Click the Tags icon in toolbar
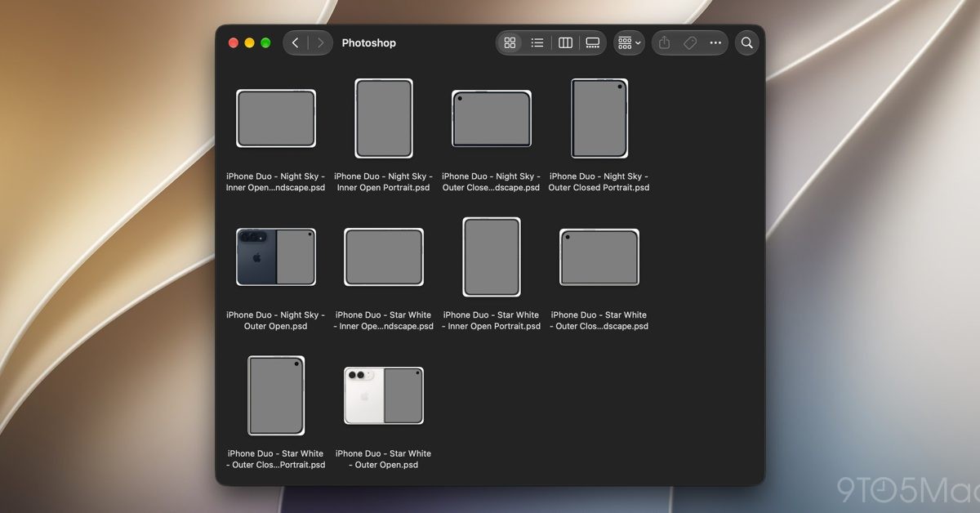Image resolution: width=980 pixels, height=513 pixels. tap(690, 42)
